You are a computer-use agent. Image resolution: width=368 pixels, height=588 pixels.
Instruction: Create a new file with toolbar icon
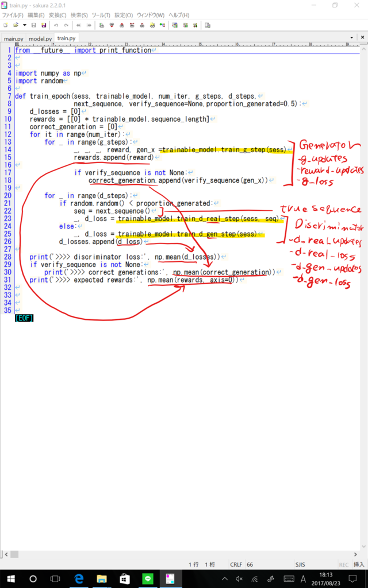(5, 25)
